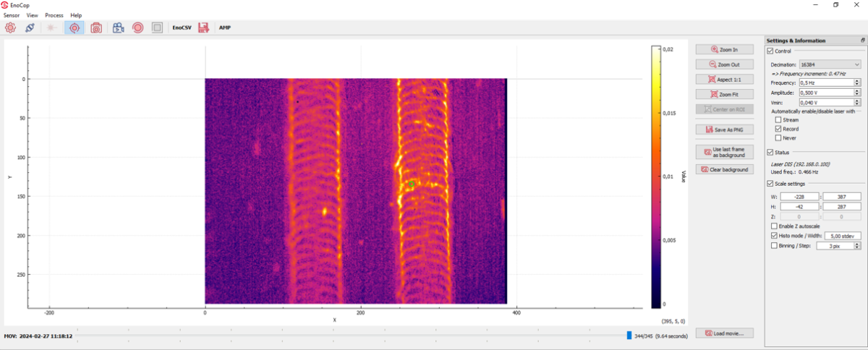Take a snapshot with the camera icon
This screenshot has width=868, height=350.
click(x=96, y=27)
